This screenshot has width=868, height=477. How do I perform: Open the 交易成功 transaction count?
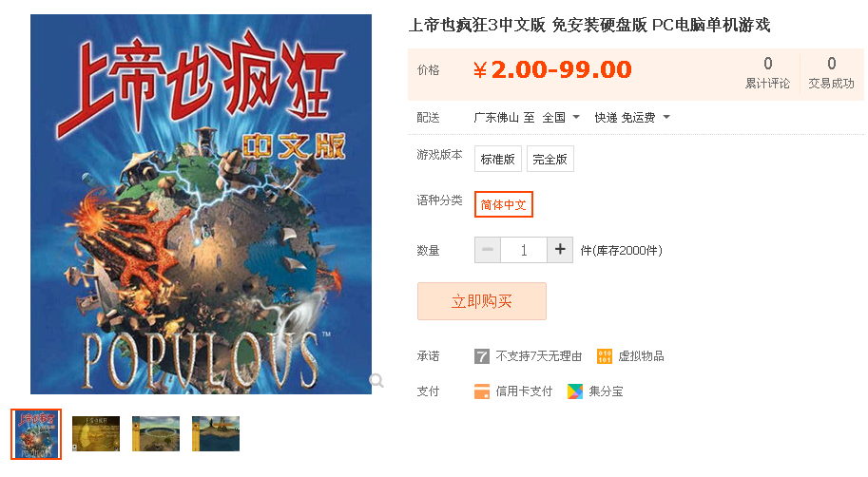point(831,73)
